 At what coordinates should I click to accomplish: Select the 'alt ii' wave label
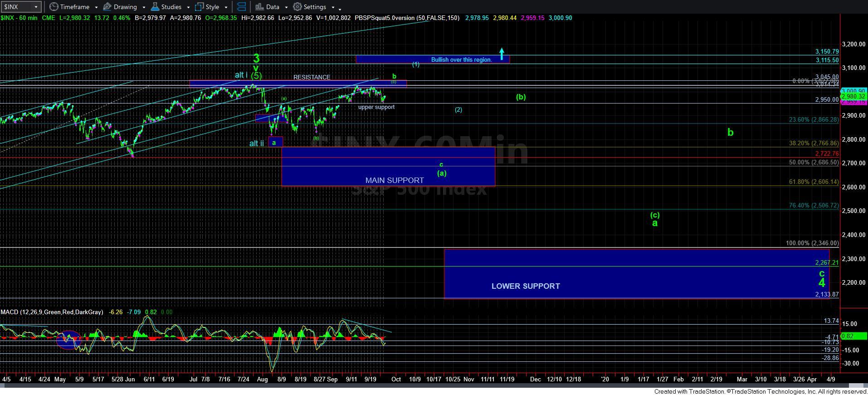coord(257,143)
